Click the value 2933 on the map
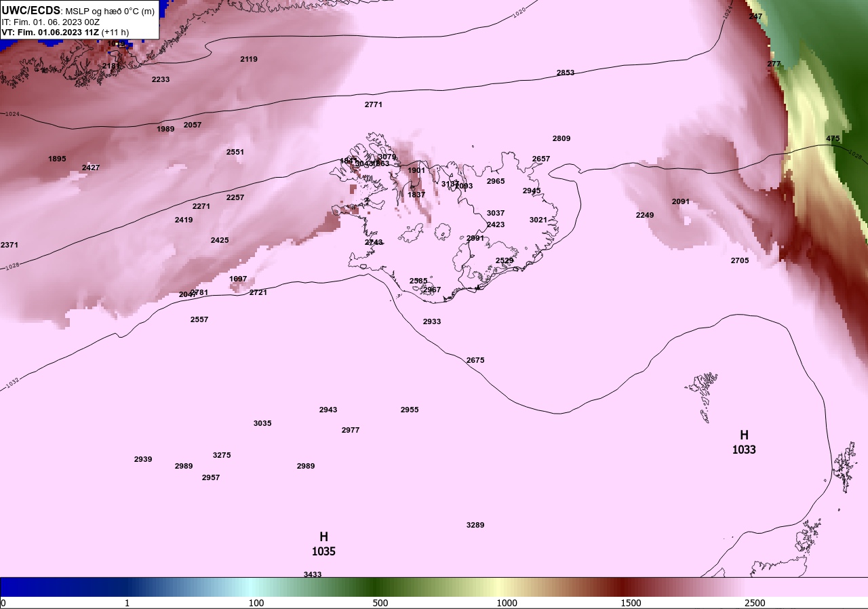This screenshot has width=868, height=609. point(432,321)
